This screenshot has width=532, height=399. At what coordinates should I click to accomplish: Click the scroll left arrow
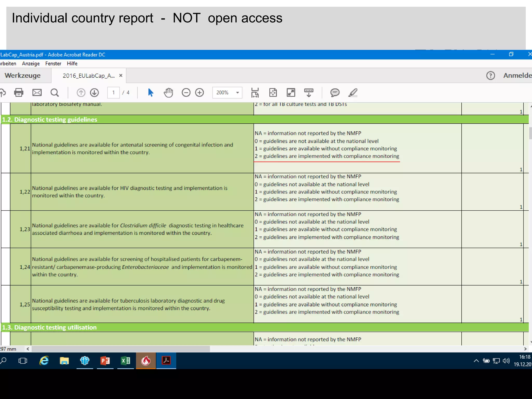point(28,349)
